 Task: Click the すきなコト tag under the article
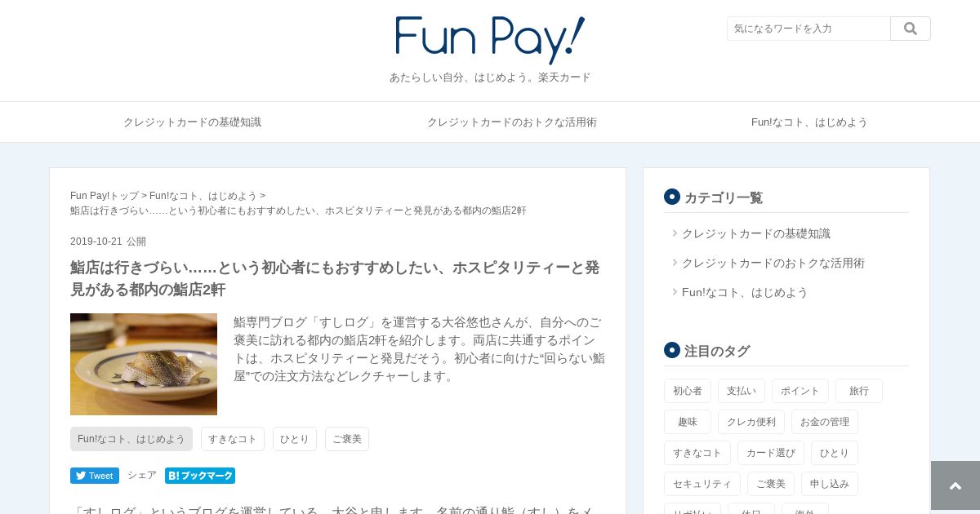tap(233, 439)
